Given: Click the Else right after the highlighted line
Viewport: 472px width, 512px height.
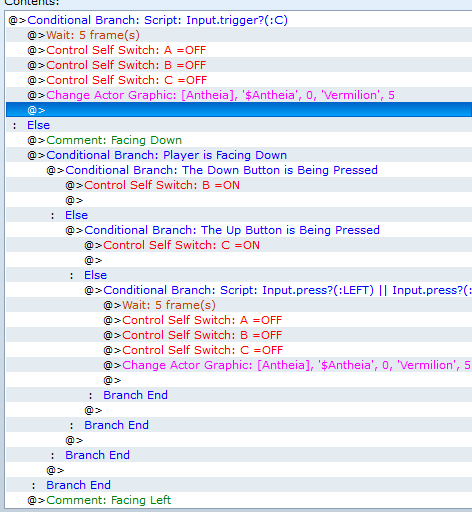Looking at the screenshot, I should 239,125.
